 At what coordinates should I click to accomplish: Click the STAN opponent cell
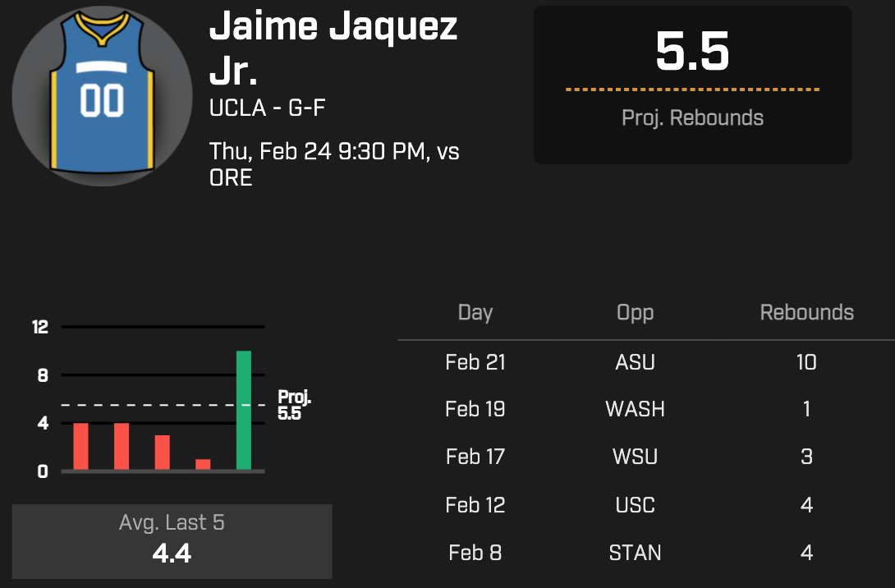(635, 553)
